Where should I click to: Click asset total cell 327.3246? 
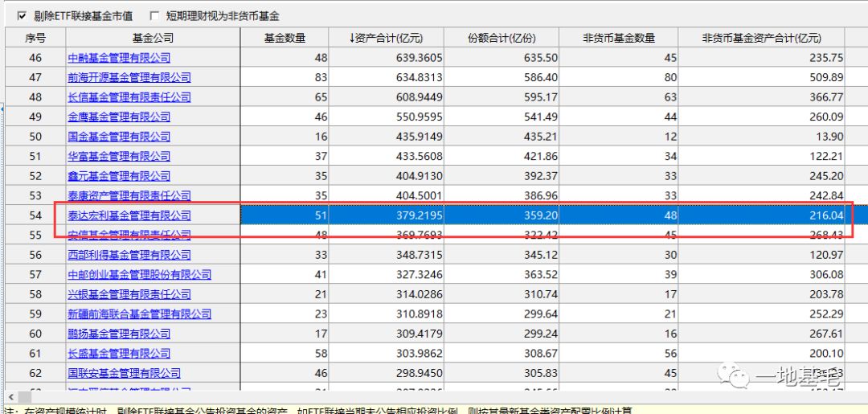(x=387, y=274)
